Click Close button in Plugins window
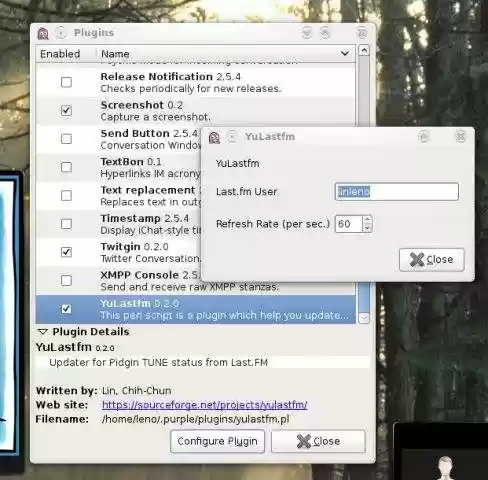Viewport: 488px width, 480px height. pos(318,441)
